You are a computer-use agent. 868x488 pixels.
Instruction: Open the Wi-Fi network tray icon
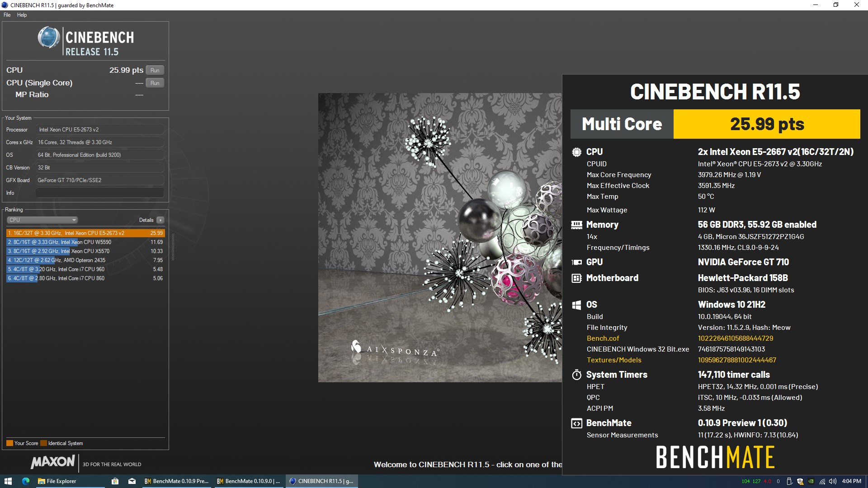822,481
